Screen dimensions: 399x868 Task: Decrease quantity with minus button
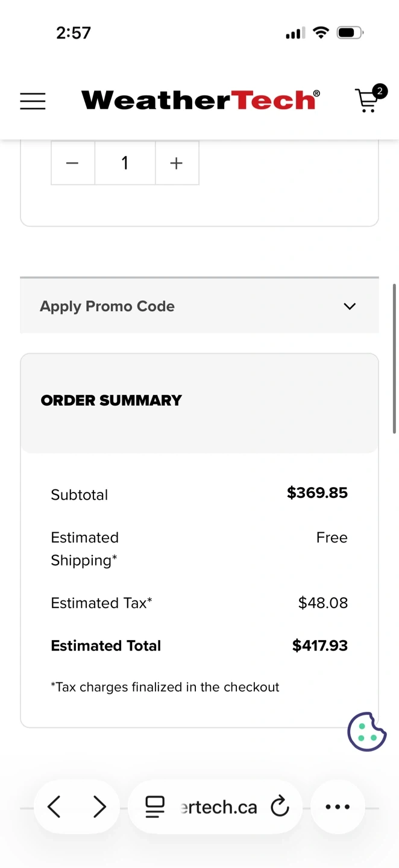pos(72,163)
